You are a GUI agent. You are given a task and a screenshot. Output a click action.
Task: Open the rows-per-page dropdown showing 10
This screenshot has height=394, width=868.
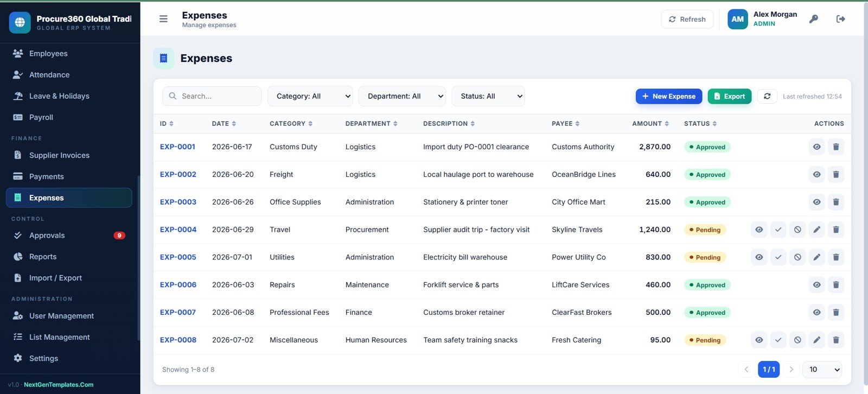pos(822,370)
